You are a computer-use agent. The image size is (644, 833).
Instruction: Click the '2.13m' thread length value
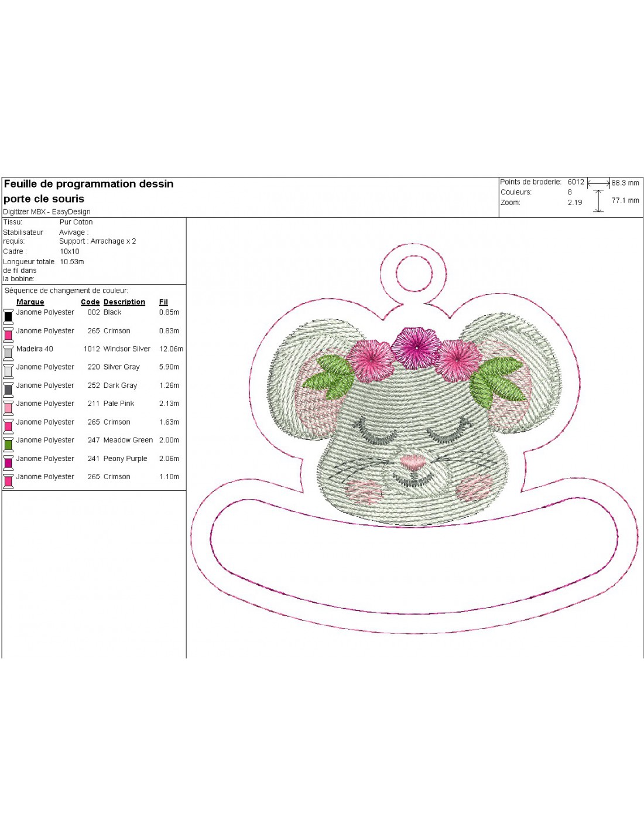point(169,404)
